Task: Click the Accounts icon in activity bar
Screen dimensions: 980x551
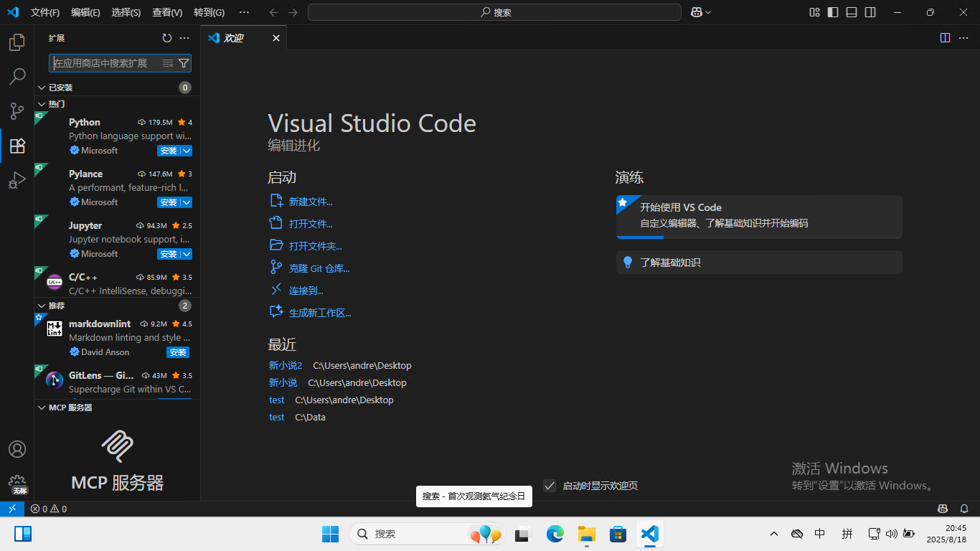Action: coord(17,449)
